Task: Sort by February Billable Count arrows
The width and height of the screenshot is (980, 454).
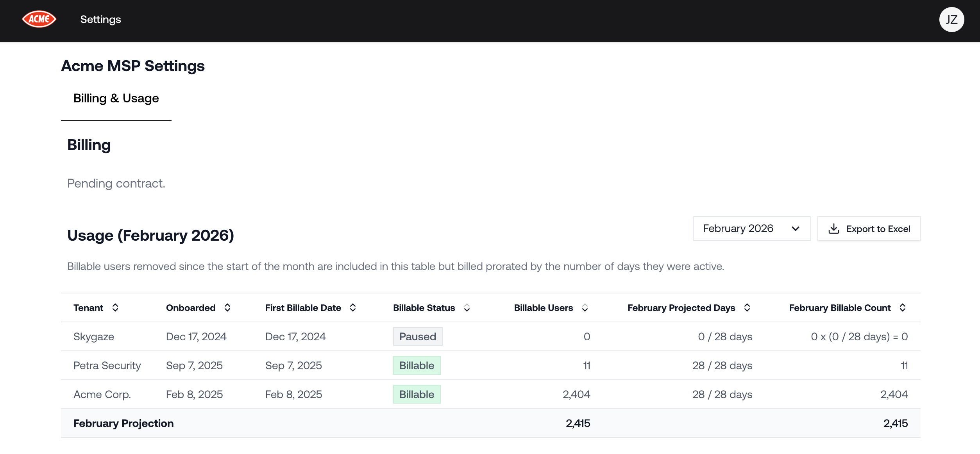Action: [x=903, y=308]
